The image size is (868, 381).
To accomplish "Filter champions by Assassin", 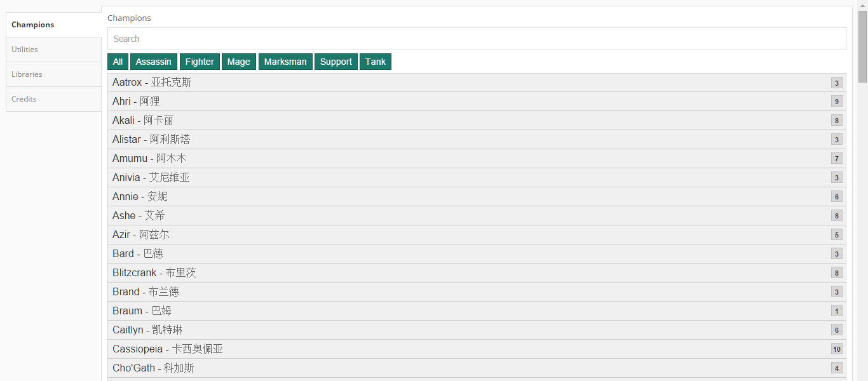I will tap(153, 62).
